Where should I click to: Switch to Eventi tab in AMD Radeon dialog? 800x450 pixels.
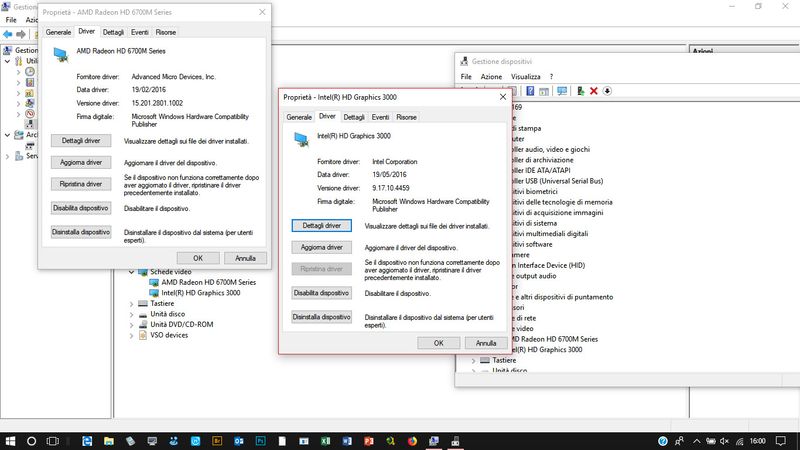point(139,32)
